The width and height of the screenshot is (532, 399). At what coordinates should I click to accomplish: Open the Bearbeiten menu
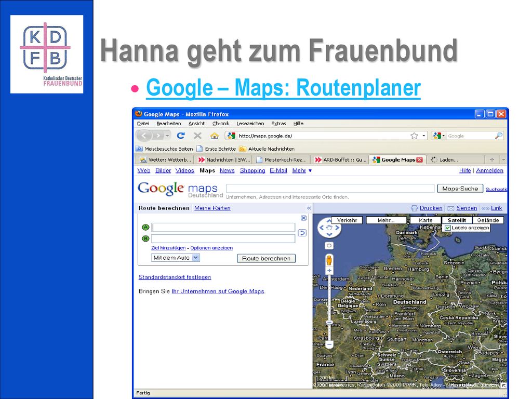169,124
